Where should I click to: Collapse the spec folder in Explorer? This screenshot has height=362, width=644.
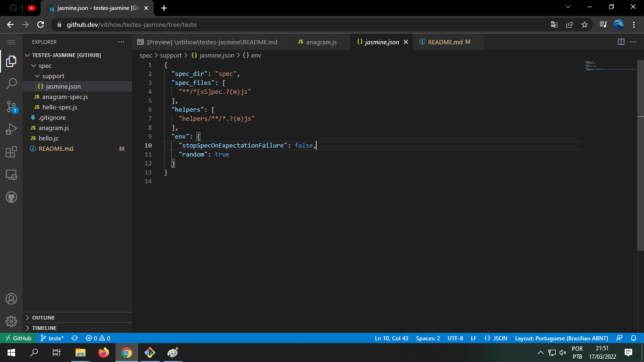(x=45, y=66)
